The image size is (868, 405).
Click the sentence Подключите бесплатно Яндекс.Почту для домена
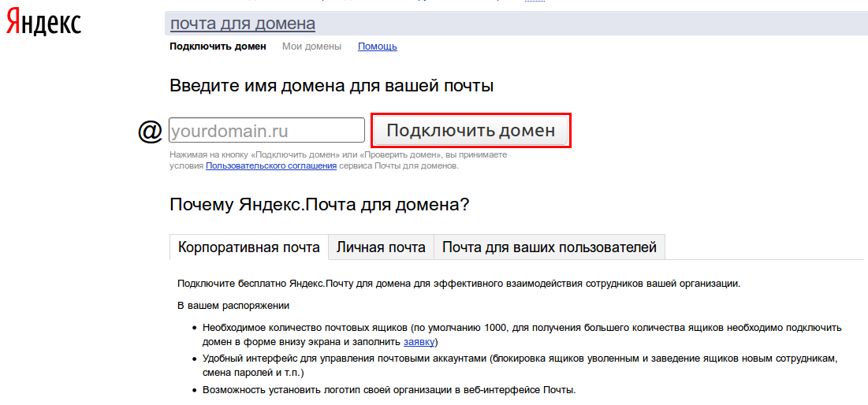point(458,284)
